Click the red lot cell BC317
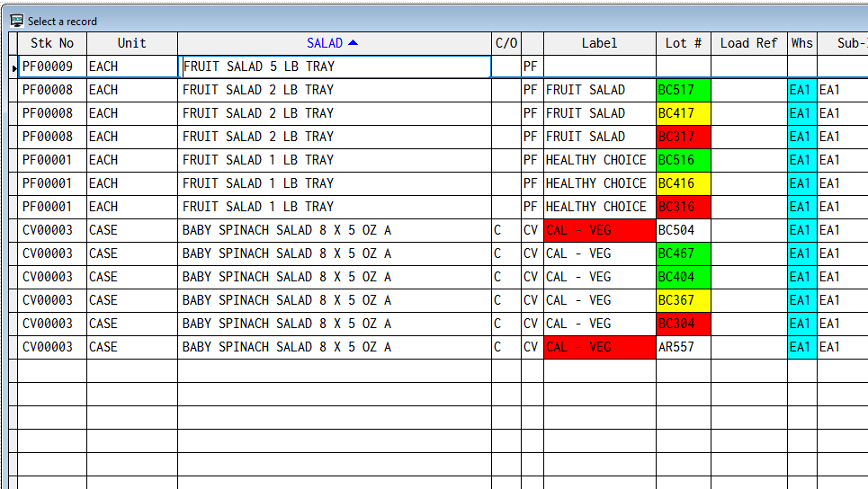 683,137
